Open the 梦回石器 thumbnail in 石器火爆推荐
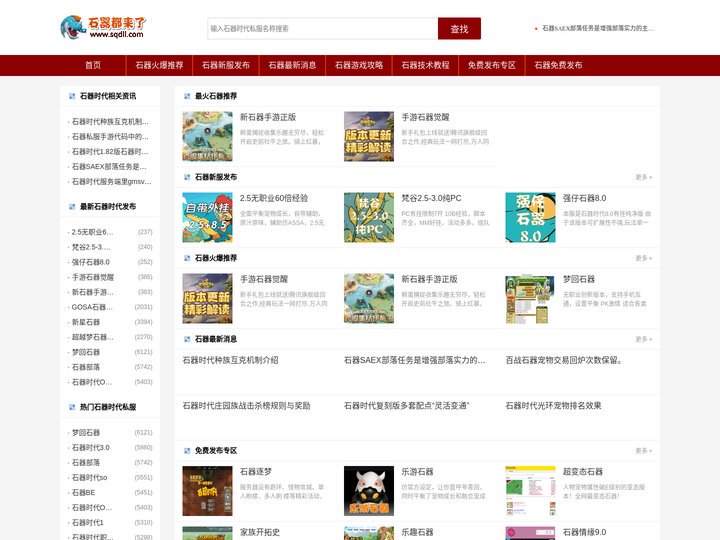Image resolution: width=720 pixels, height=540 pixels. [x=530, y=298]
